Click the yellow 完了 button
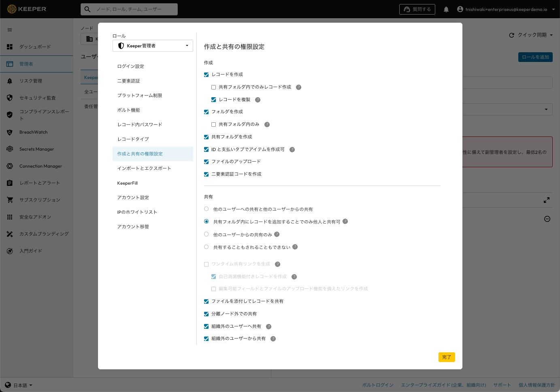560x392 pixels. (447, 357)
